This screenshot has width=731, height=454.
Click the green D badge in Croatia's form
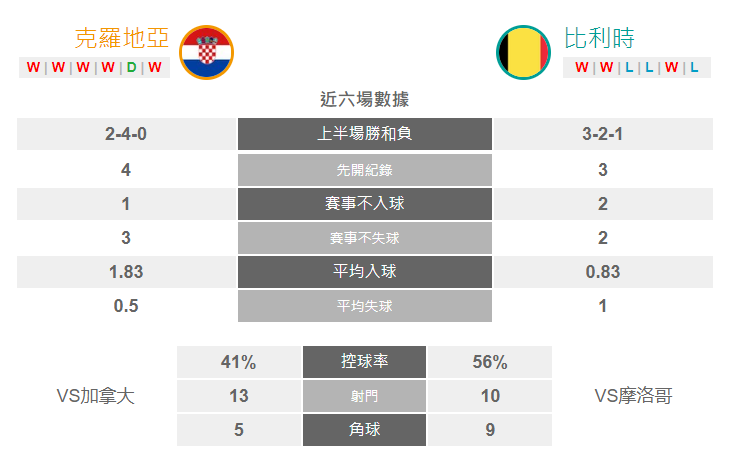[x=132, y=68]
